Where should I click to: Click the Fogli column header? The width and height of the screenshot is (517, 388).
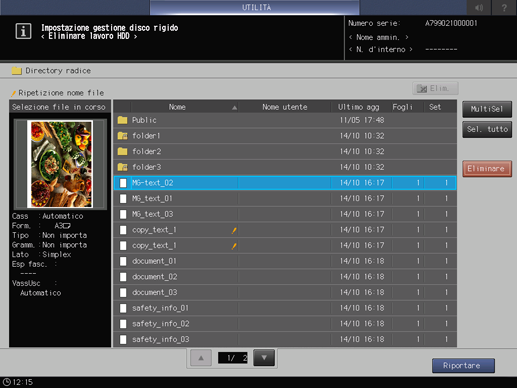[x=402, y=107]
